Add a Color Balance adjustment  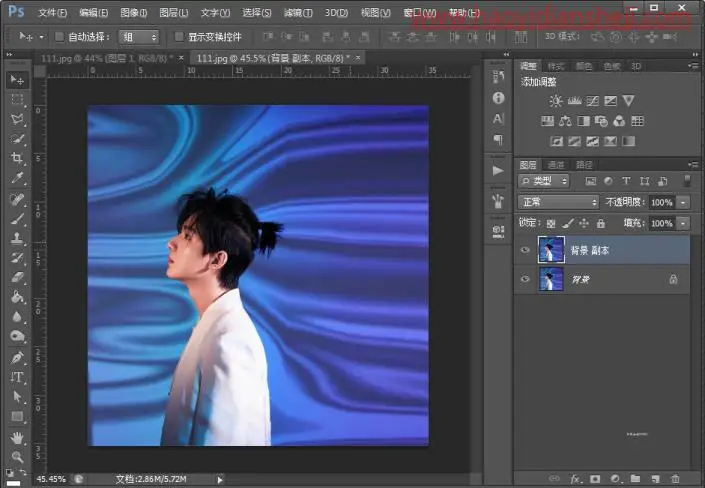point(565,121)
